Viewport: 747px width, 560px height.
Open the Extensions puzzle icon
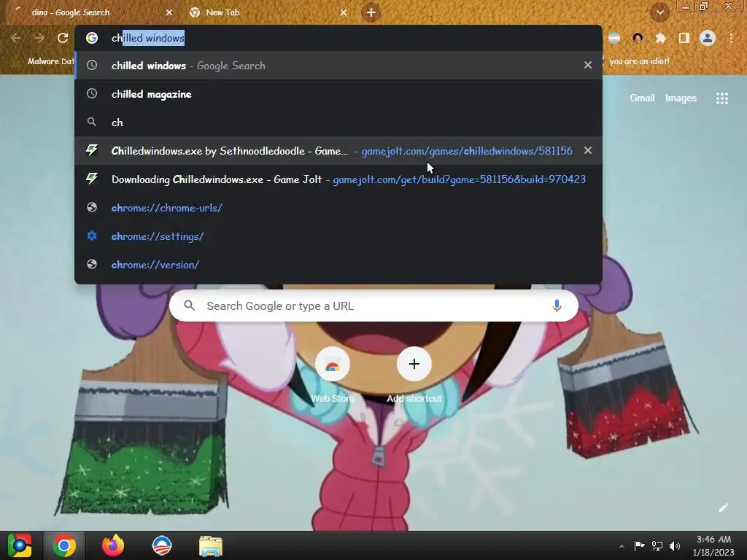coord(661,38)
